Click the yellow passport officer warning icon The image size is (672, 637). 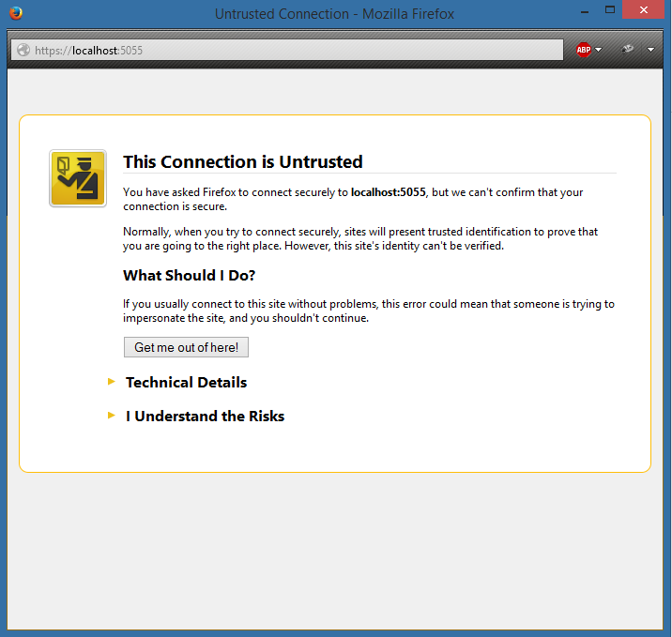[x=78, y=178]
